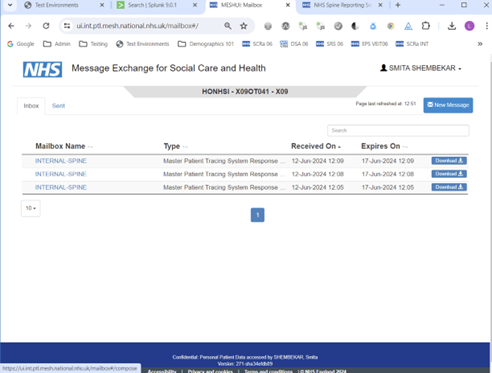This screenshot has width=492, height=373.
Task: Bookmark this page with the star icon
Action: click(x=244, y=26)
